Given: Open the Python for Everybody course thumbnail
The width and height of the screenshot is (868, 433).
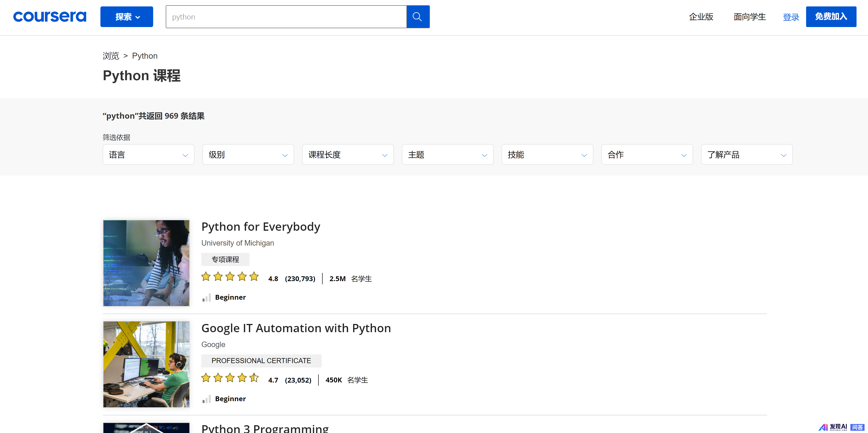Looking at the screenshot, I should [x=146, y=263].
